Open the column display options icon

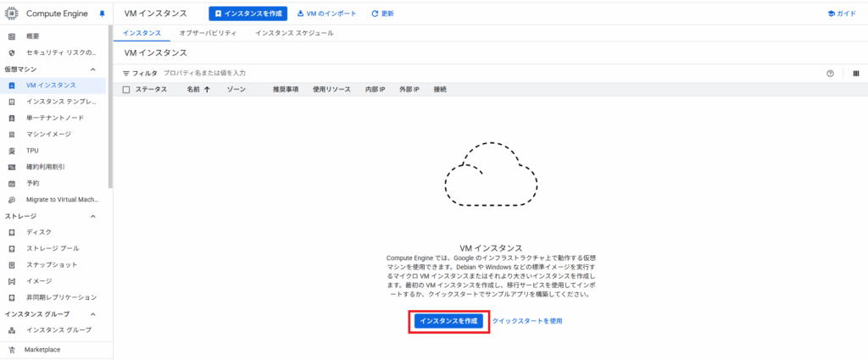(856, 74)
